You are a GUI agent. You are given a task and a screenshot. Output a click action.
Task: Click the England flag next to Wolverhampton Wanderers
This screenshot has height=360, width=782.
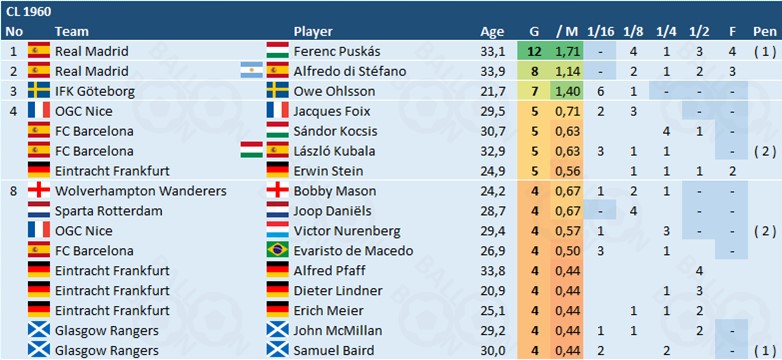[x=39, y=190]
